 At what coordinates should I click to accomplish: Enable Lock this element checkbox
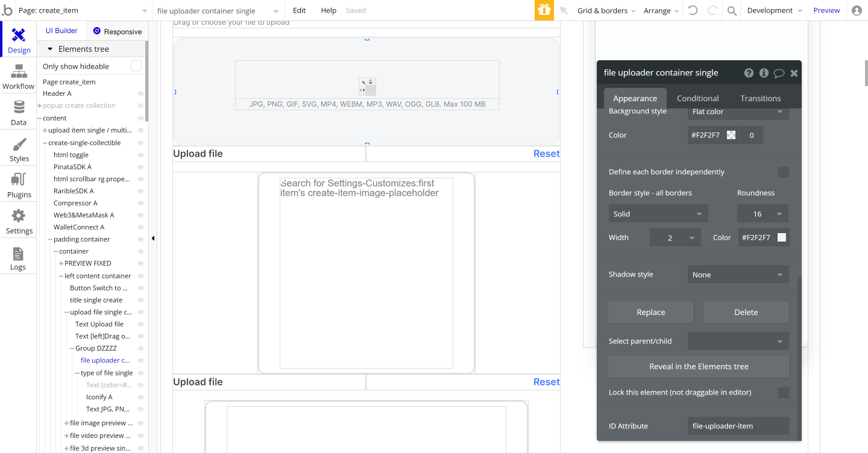point(784,392)
